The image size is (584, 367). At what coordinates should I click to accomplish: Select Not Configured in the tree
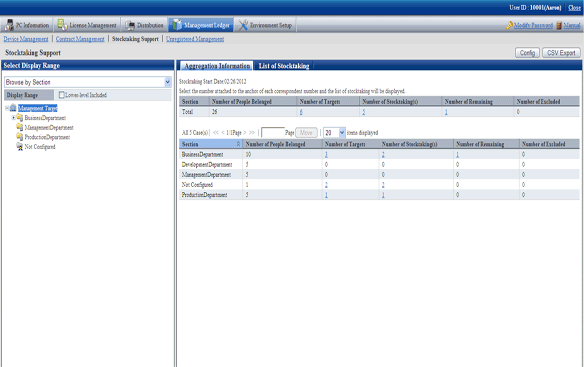click(x=40, y=147)
